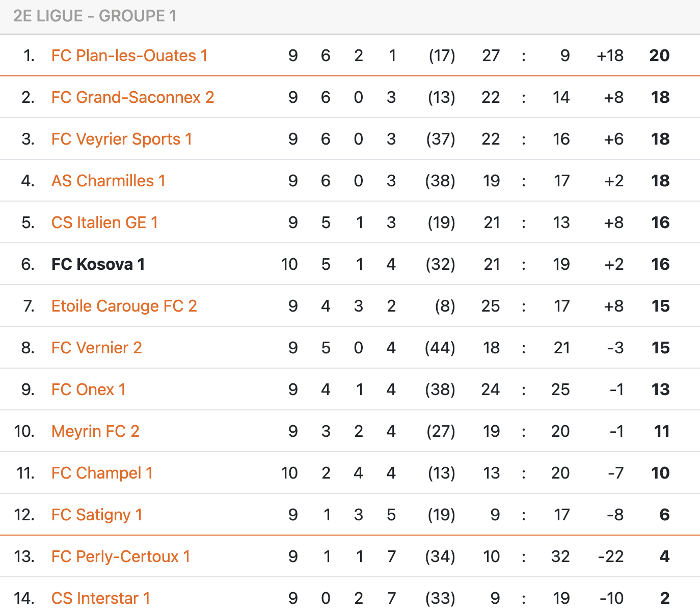Click the bold FC Kosova 1 entry
Viewport: 700px width, 615px height.
(x=98, y=264)
